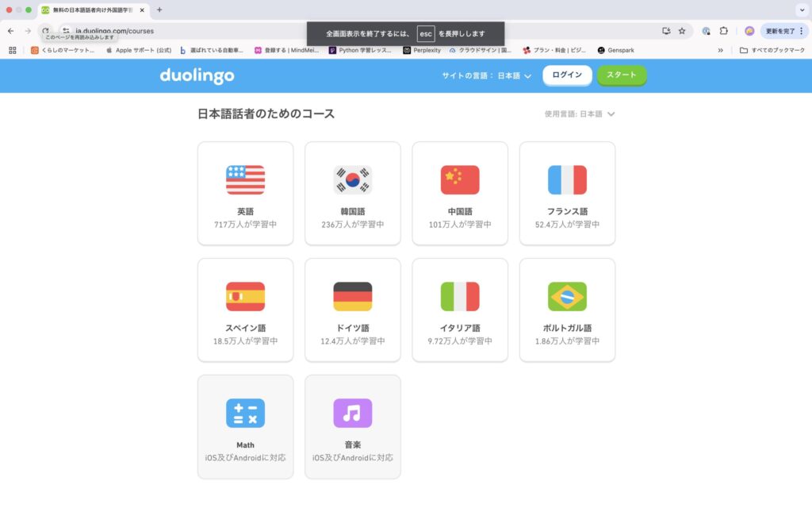Click the 236万人が学習中 text

point(352,225)
